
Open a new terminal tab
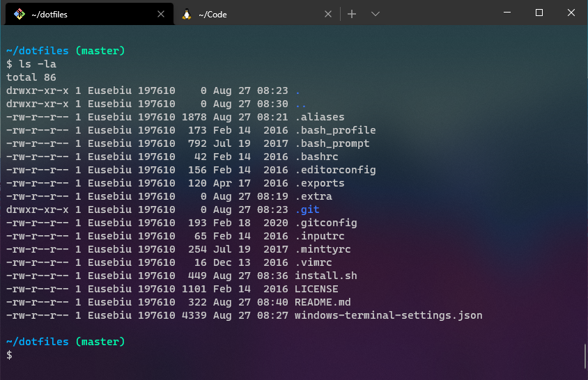click(x=352, y=14)
